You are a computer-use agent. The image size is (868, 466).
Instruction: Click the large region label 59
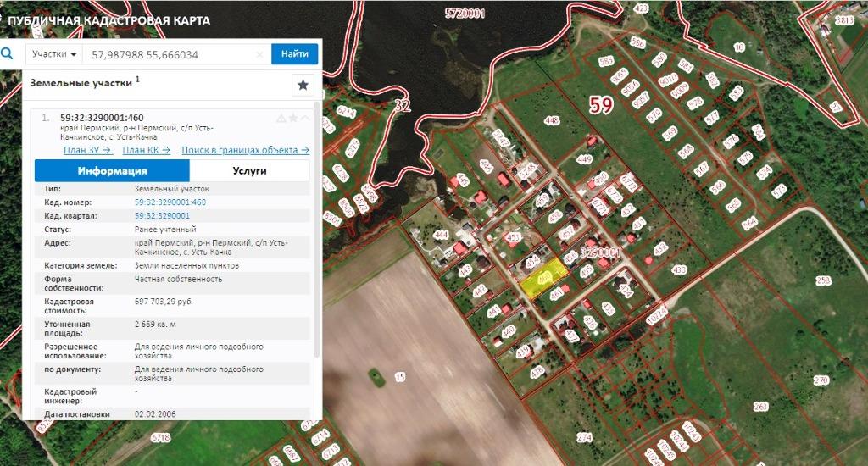click(601, 104)
